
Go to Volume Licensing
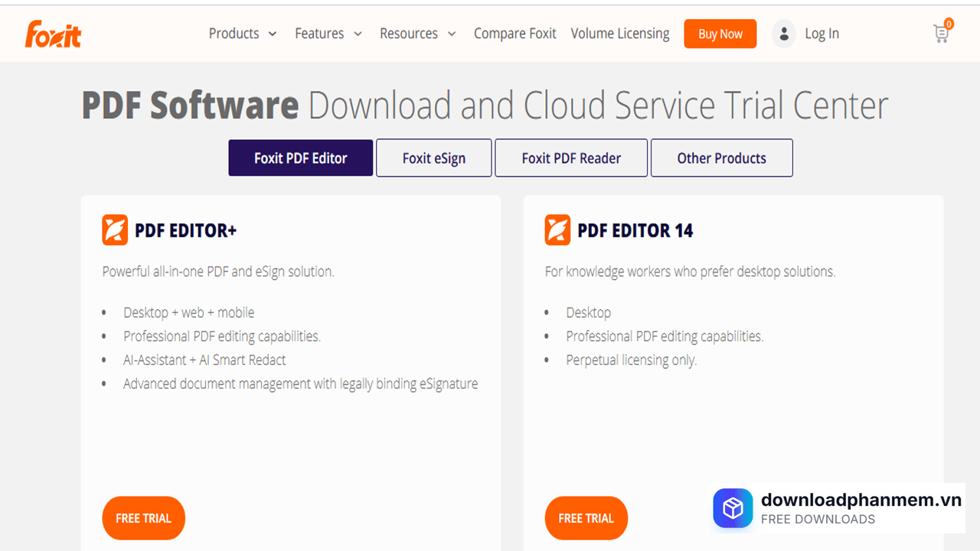tap(619, 34)
